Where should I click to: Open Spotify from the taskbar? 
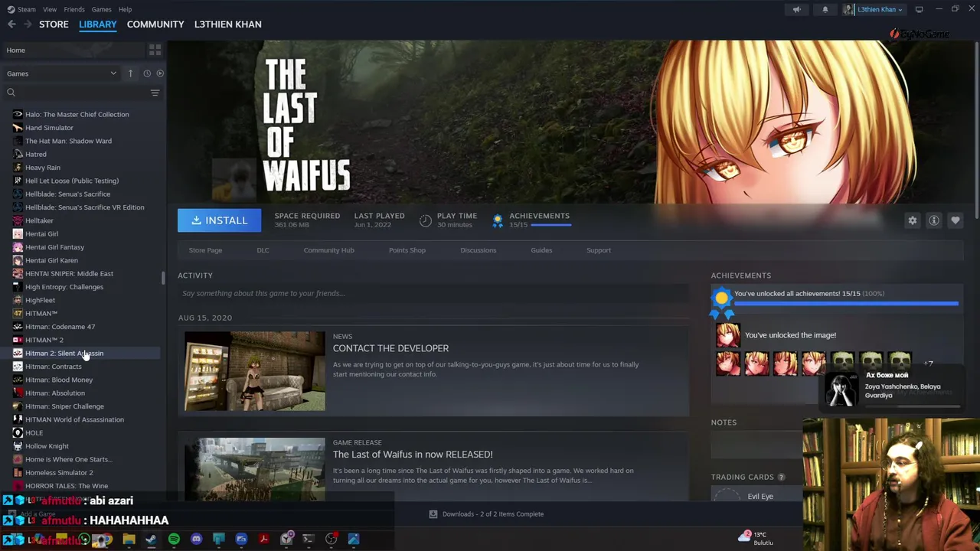point(174,539)
